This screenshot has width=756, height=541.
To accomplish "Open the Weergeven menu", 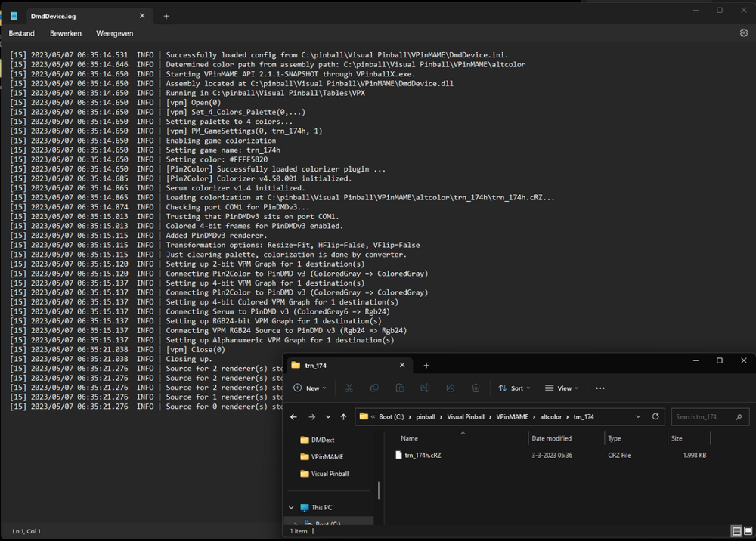I will 114,33.
